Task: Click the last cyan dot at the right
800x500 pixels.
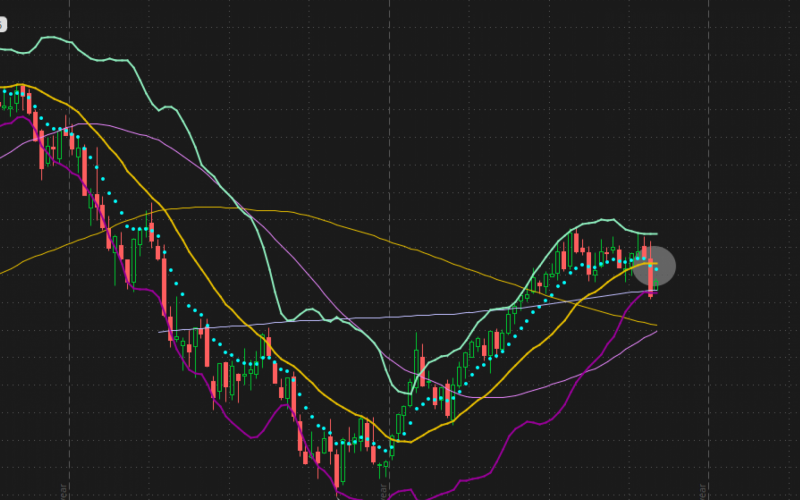Action: click(x=656, y=269)
